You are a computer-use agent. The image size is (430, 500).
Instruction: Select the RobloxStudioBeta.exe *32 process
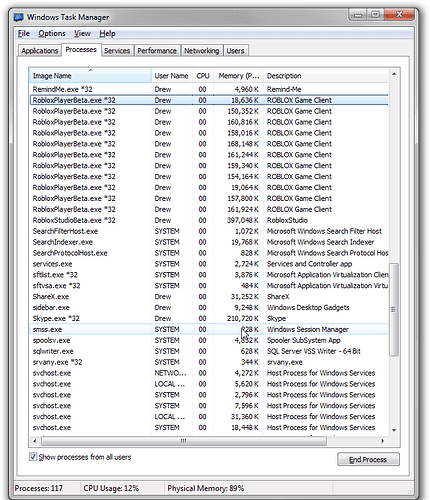pyautogui.click(x=209, y=220)
